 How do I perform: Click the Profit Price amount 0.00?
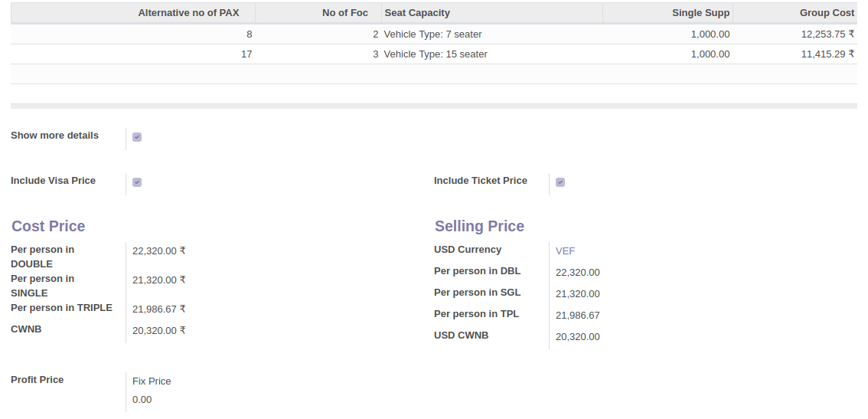point(142,400)
